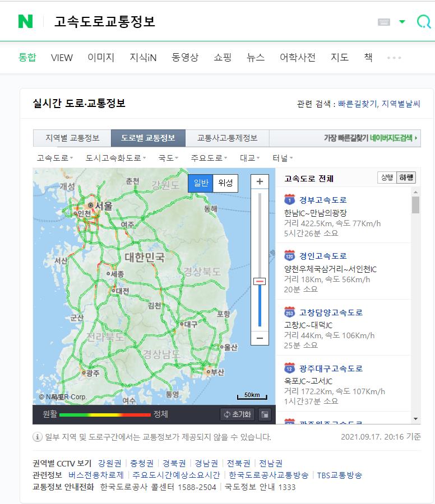Open the 버스전용차로제 link

96,475
